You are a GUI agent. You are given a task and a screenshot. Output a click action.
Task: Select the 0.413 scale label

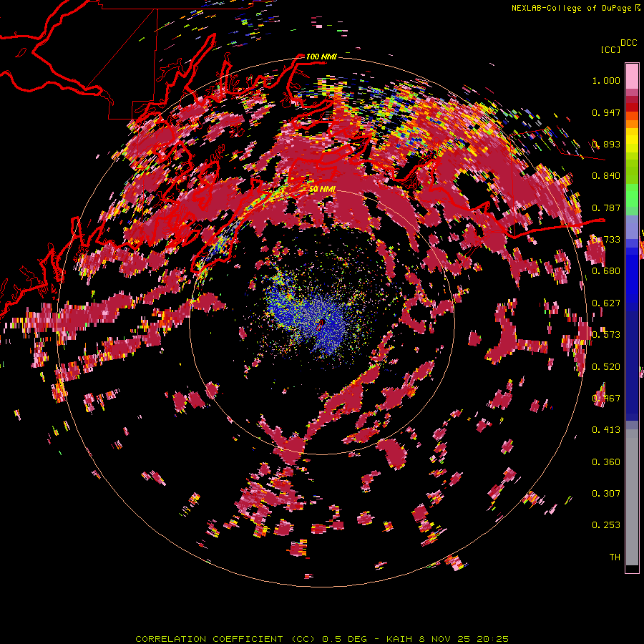[x=606, y=430]
